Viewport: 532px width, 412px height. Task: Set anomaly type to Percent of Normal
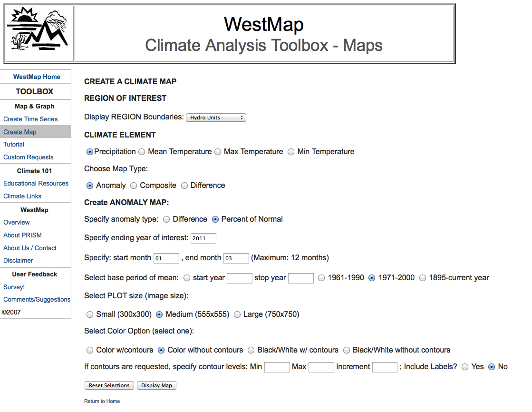[215, 219]
